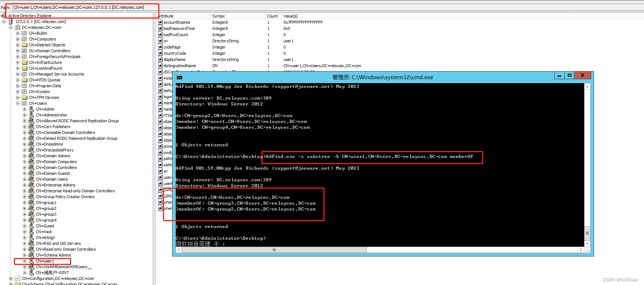Click the badPwdCount attribute icon
The height and width of the screenshot is (285, 644).
160,35
